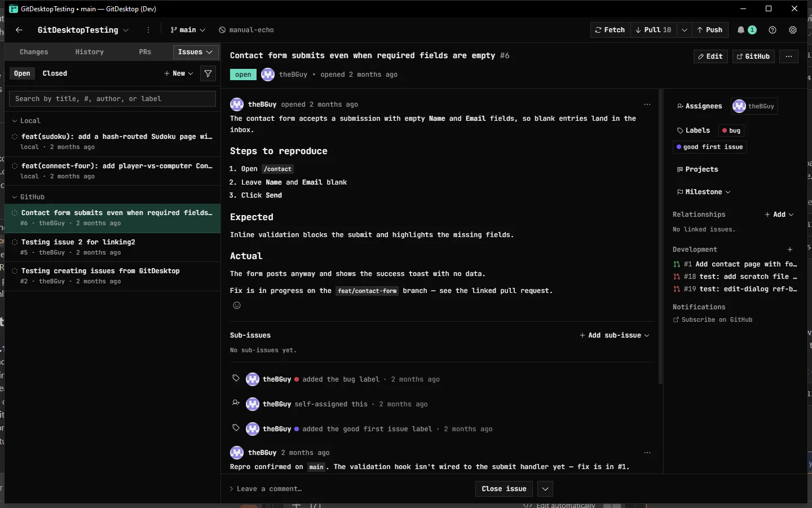The width and height of the screenshot is (812, 508).
Task: Click theBGuy avatar on the Repro confirmed comment
Action: [237, 453]
